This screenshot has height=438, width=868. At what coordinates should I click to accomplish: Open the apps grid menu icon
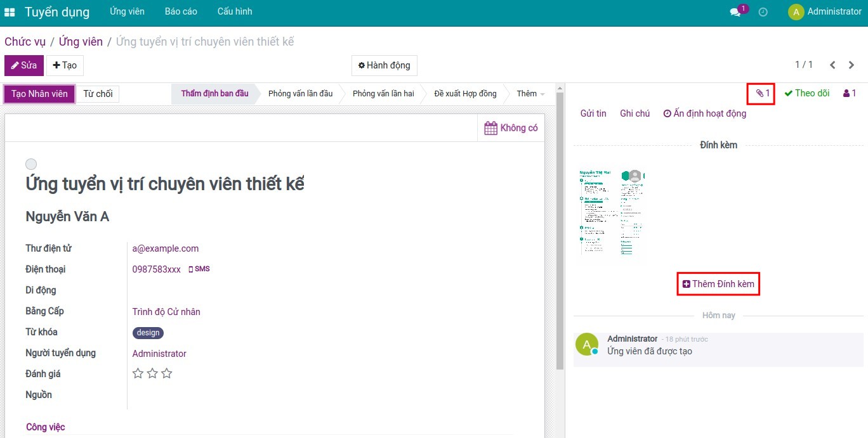[10, 12]
